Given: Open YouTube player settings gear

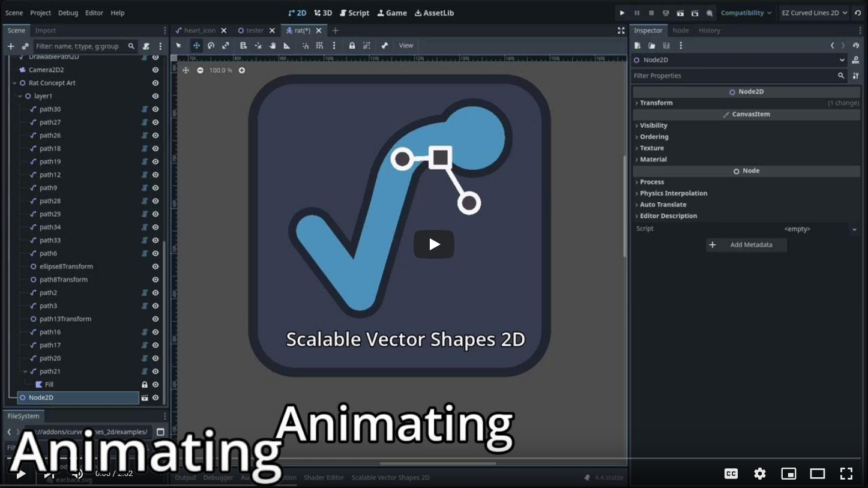Looking at the screenshot, I should click(x=760, y=474).
